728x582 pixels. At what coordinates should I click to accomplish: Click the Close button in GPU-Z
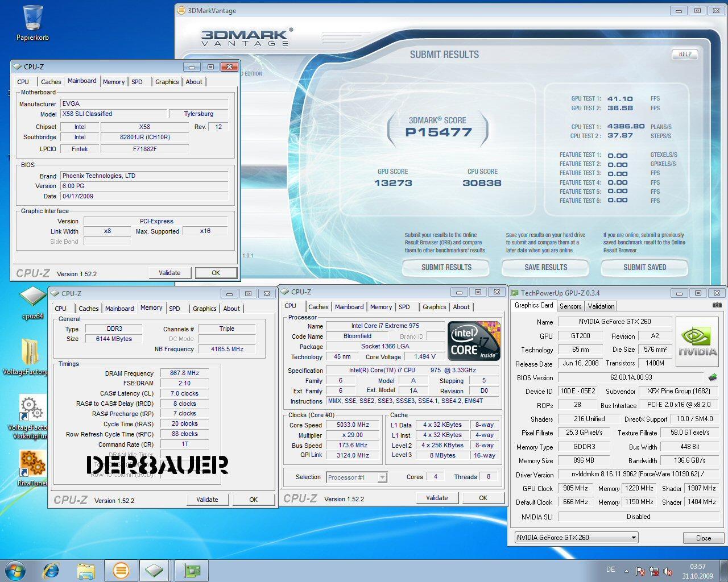(704, 538)
